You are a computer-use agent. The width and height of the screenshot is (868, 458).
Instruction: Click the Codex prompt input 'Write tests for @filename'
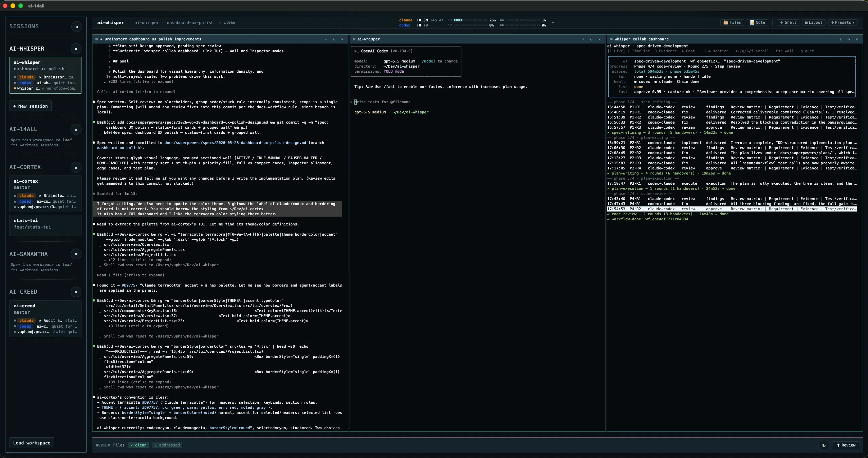(383, 102)
